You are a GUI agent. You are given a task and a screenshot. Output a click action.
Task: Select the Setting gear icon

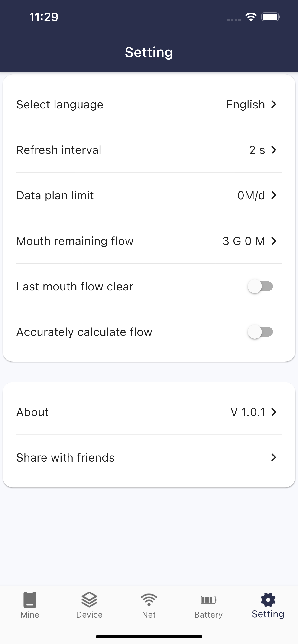click(268, 599)
